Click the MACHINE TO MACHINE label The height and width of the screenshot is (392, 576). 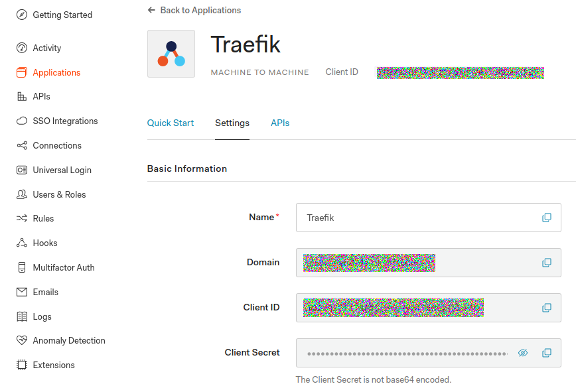point(259,72)
